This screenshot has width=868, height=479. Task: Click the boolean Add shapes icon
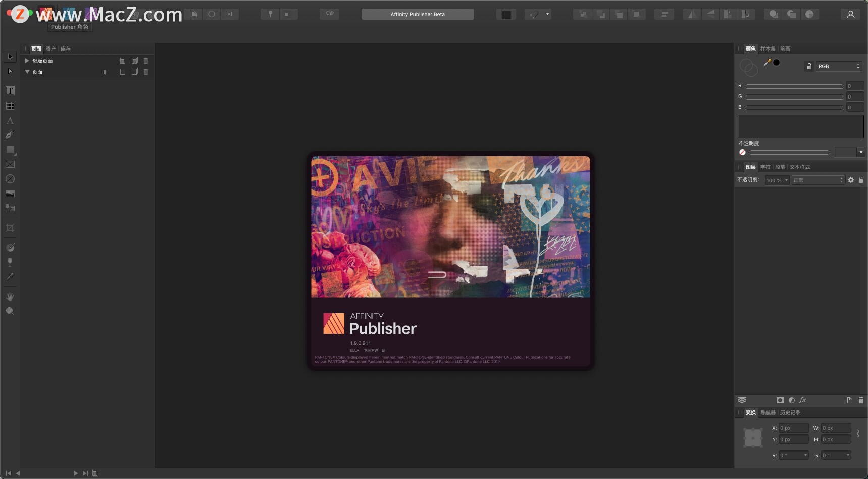(x=774, y=14)
